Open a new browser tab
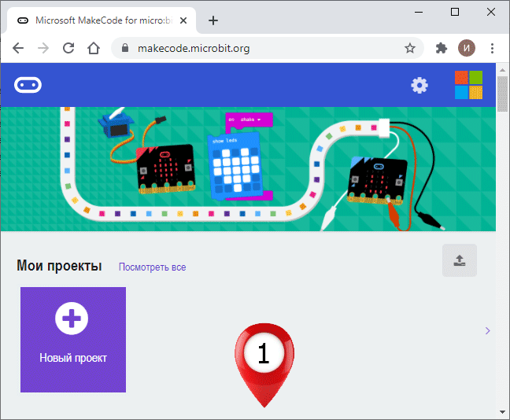This screenshot has width=510, height=420. pyautogui.click(x=213, y=20)
